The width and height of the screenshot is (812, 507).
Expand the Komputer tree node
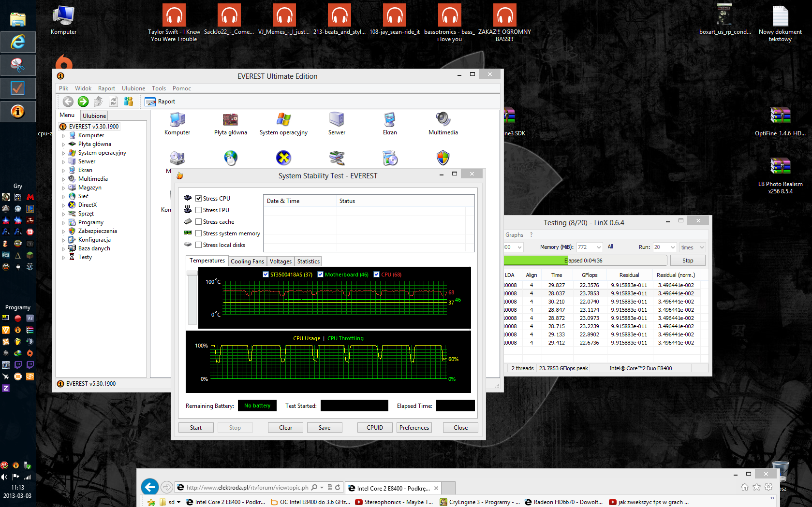click(x=63, y=136)
